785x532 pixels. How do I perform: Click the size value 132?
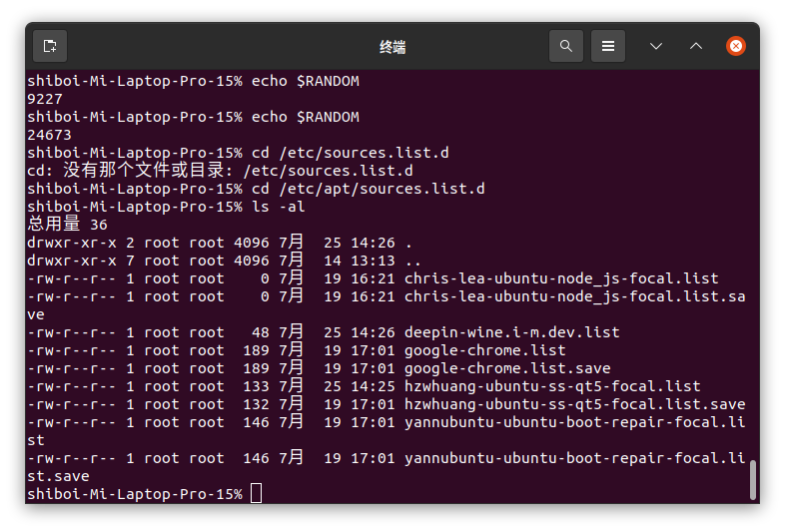click(x=257, y=404)
